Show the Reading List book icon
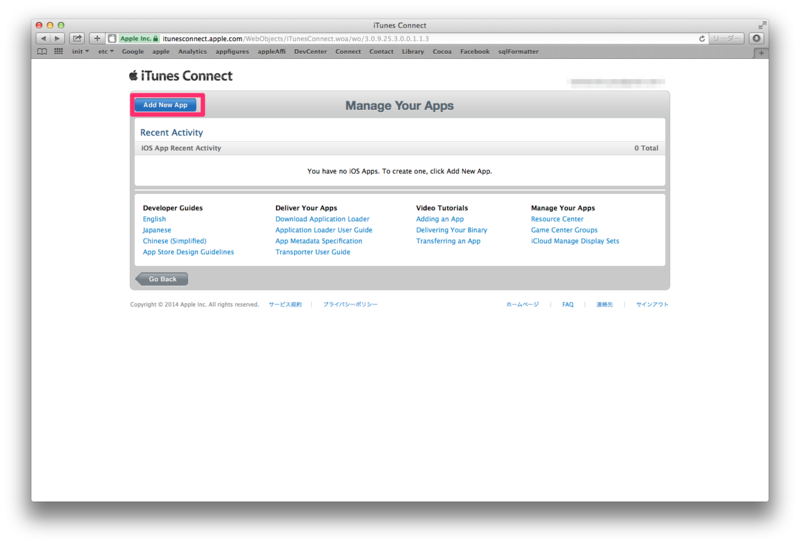Screen dimensions: 800x545 coord(42,52)
